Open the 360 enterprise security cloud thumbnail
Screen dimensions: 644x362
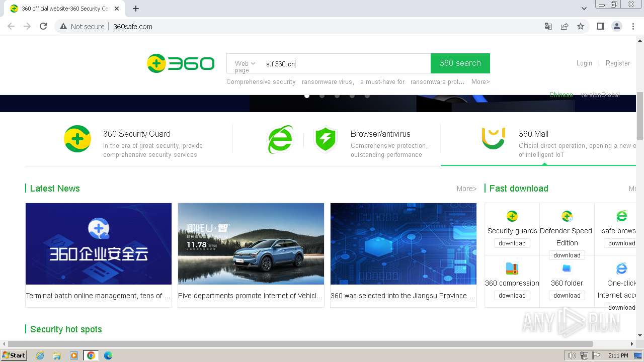click(x=99, y=244)
